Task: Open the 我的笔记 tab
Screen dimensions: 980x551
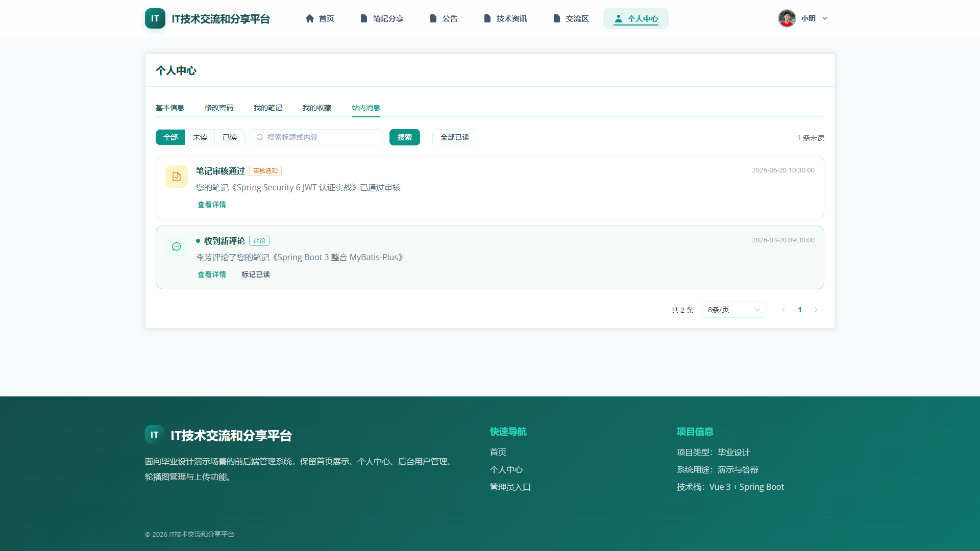Action: (268, 108)
